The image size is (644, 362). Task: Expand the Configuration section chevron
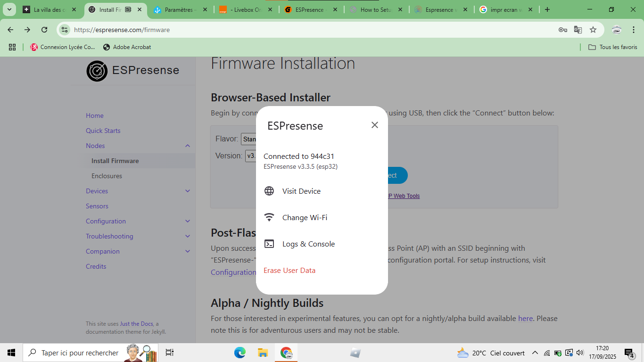coord(188,221)
